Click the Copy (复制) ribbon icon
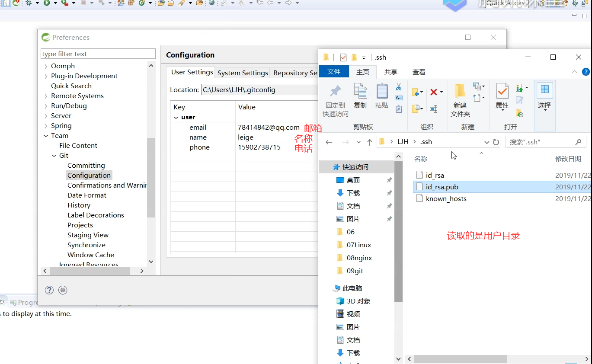 click(361, 91)
